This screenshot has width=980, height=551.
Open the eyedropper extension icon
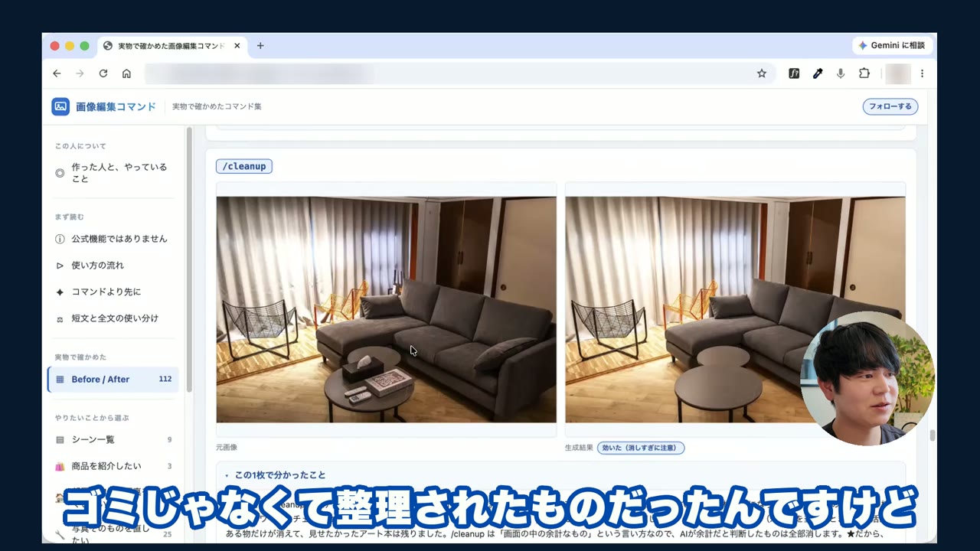[817, 73]
